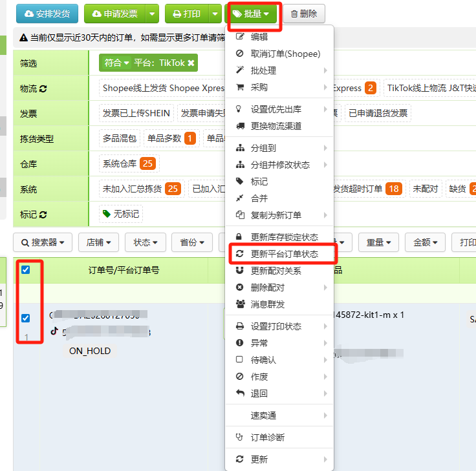
Task: Click the 待确认 checkbox-icon menu entry
Action: click(240, 360)
